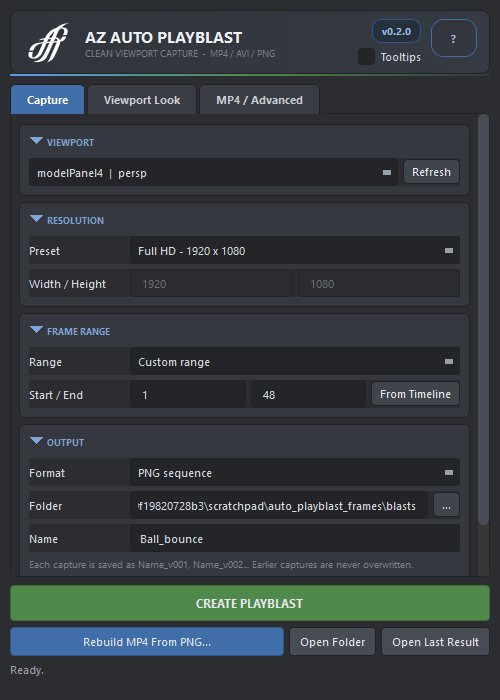Click the CREATE PLAYBLAST button
Image resolution: width=500 pixels, height=700 pixels.
(250, 603)
